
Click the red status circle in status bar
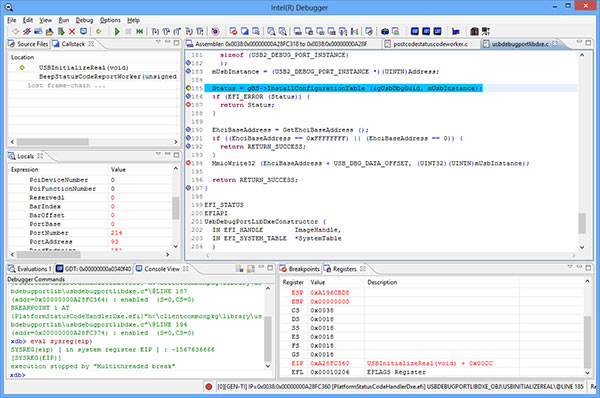point(209,387)
